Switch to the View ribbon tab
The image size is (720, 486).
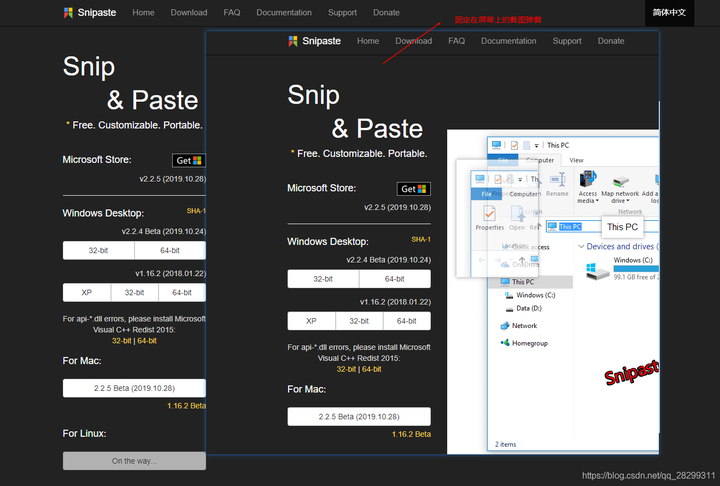576,160
